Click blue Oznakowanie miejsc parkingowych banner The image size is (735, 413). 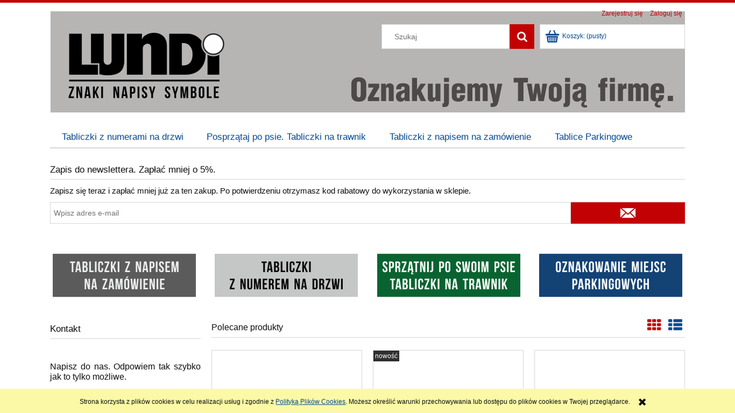coord(610,275)
